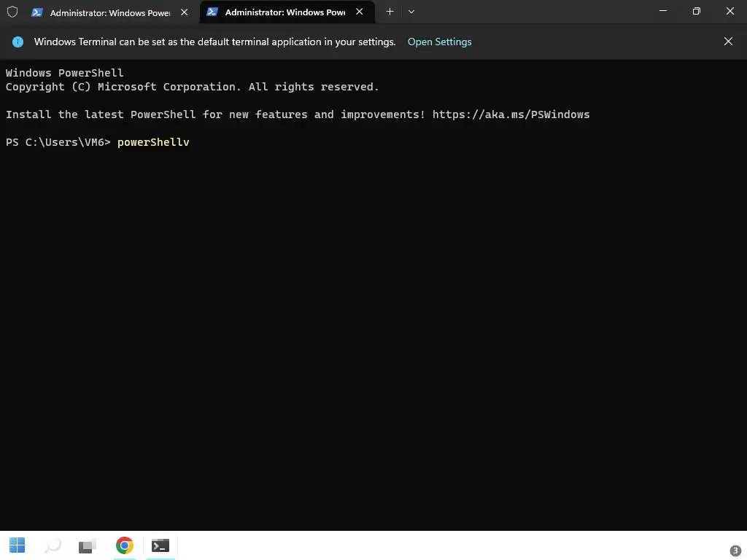Click the blue info icon in notification
The image size is (747, 560).
point(18,42)
